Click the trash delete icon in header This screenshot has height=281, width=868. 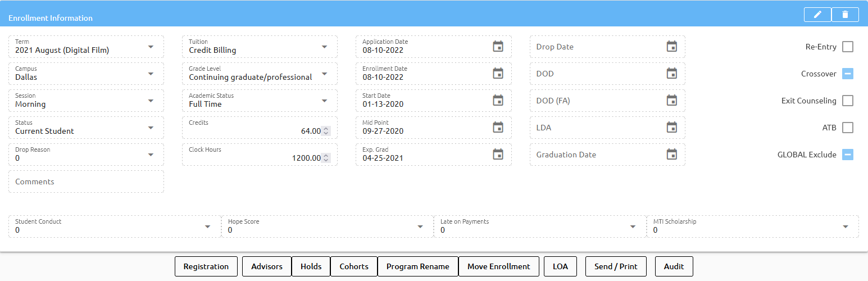[845, 15]
